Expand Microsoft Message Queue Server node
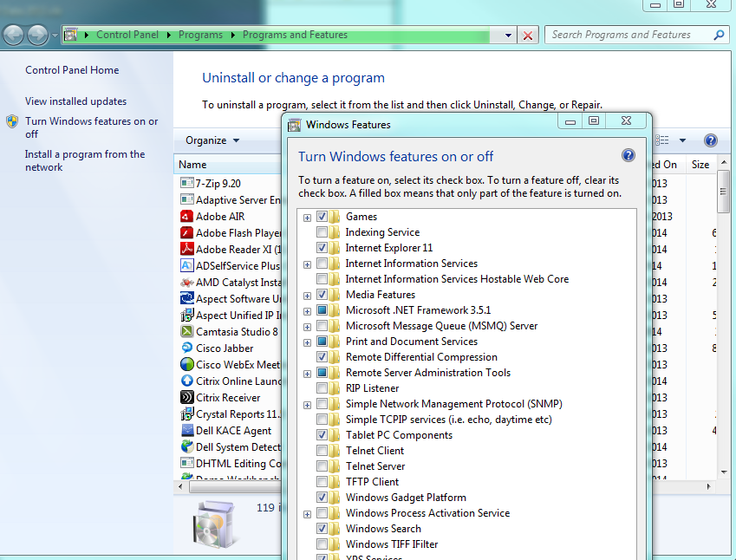Viewport: 736px width, 560px height. point(307,327)
